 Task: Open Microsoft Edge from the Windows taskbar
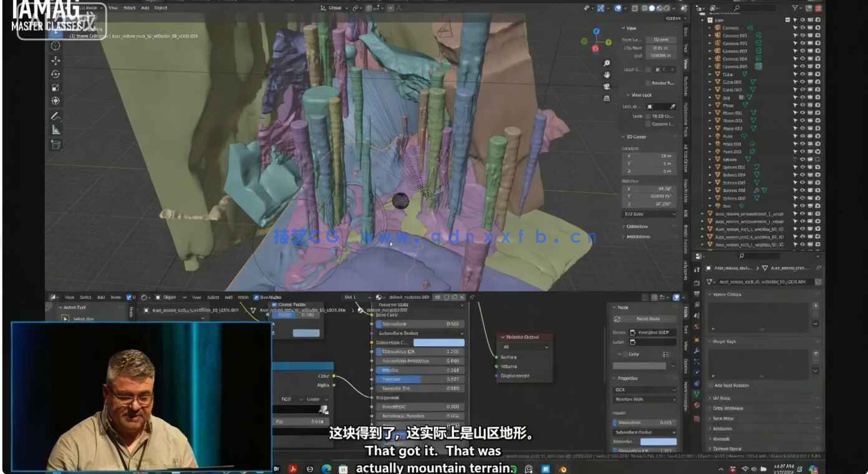tap(326, 469)
